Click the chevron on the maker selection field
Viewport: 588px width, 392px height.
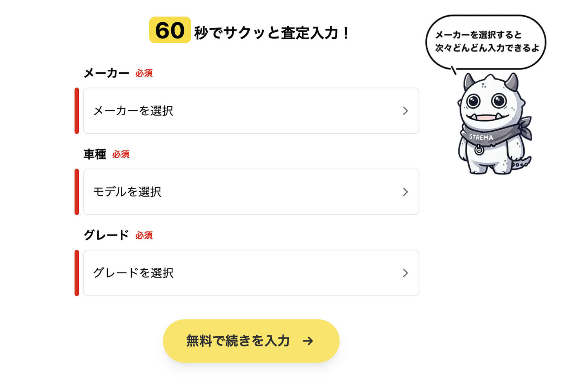coord(406,111)
